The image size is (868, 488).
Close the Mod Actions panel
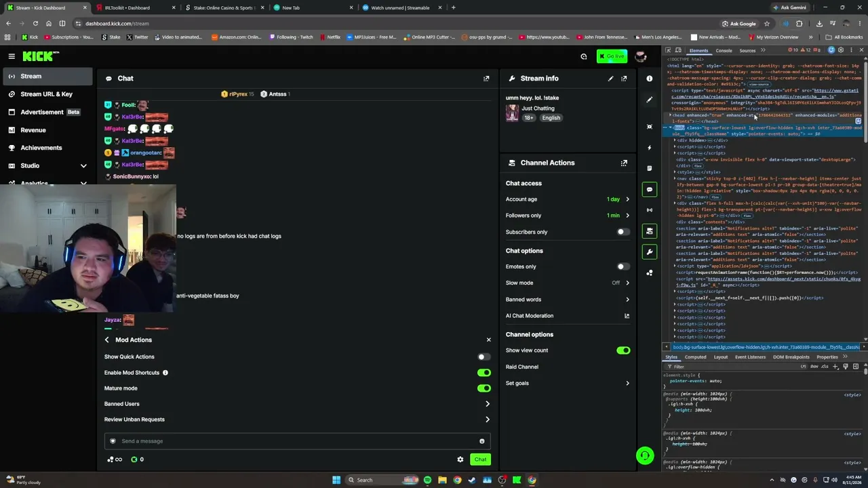488,340
